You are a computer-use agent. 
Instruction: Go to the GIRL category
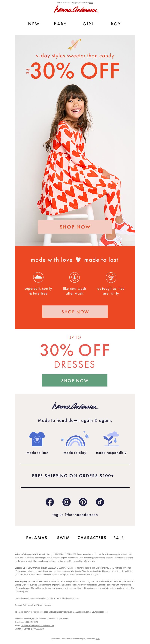coord(88,24)
